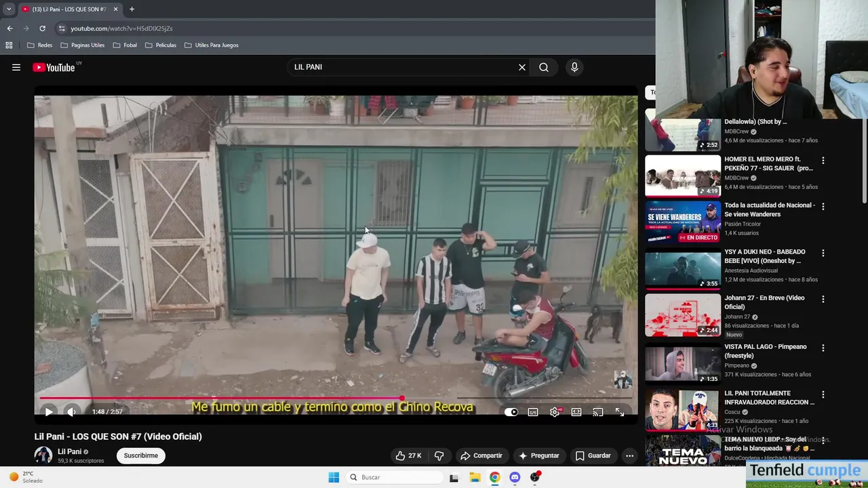Start voice search with the microphone

[x=574, y=67]
